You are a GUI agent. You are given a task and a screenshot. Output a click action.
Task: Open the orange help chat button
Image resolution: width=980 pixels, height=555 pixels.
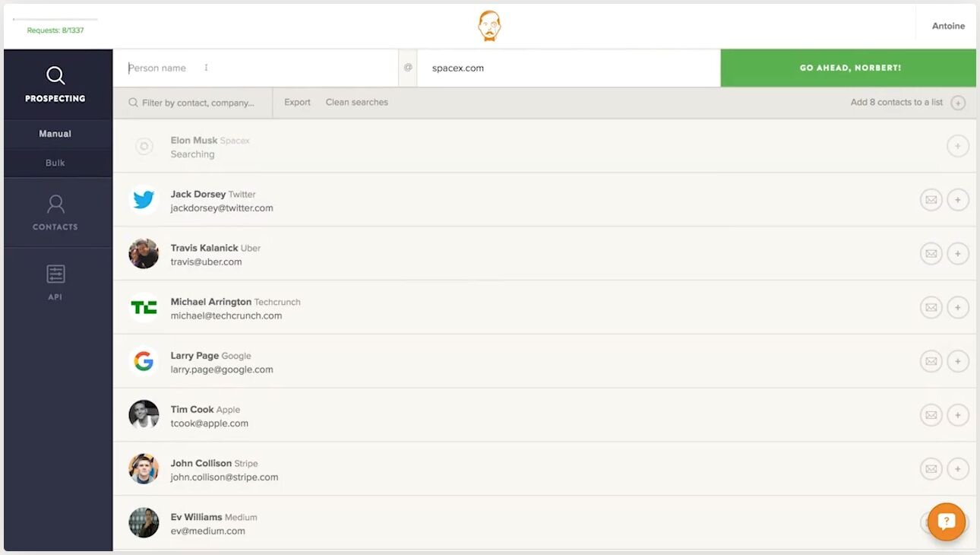tap(946, 522)
